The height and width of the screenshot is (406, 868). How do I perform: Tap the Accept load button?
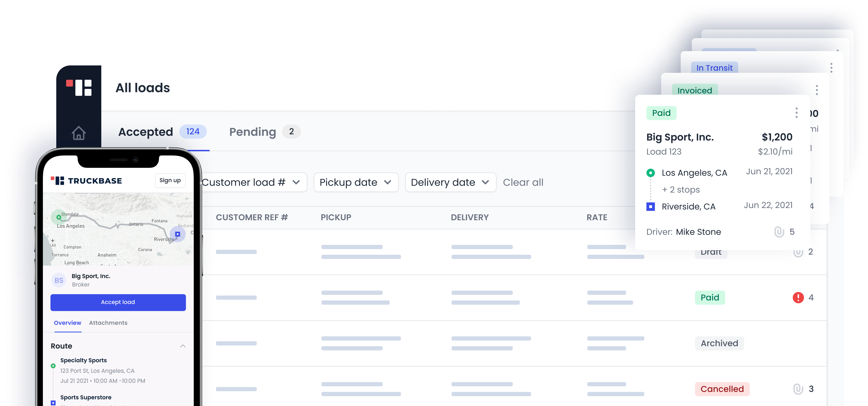118,302
